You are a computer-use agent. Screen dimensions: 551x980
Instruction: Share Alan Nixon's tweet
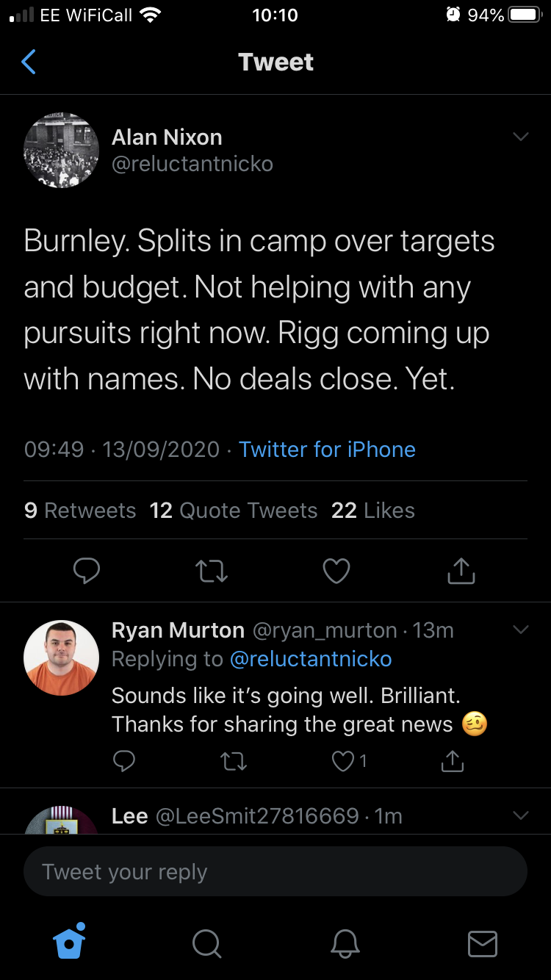[461, 571]
